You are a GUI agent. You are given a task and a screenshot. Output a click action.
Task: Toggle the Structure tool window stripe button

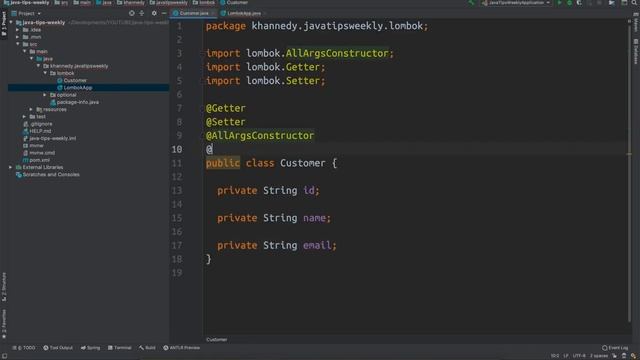coord(4,287)
